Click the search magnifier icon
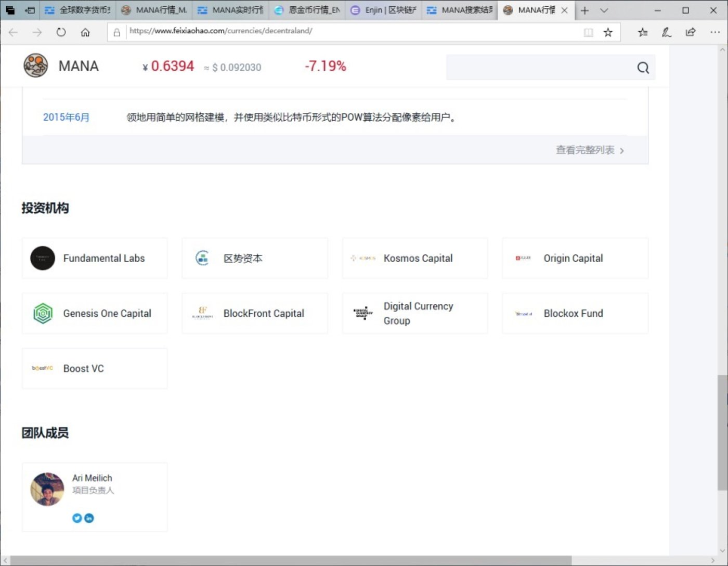Viewport: 728px width, 566px height. pos(643,68)
